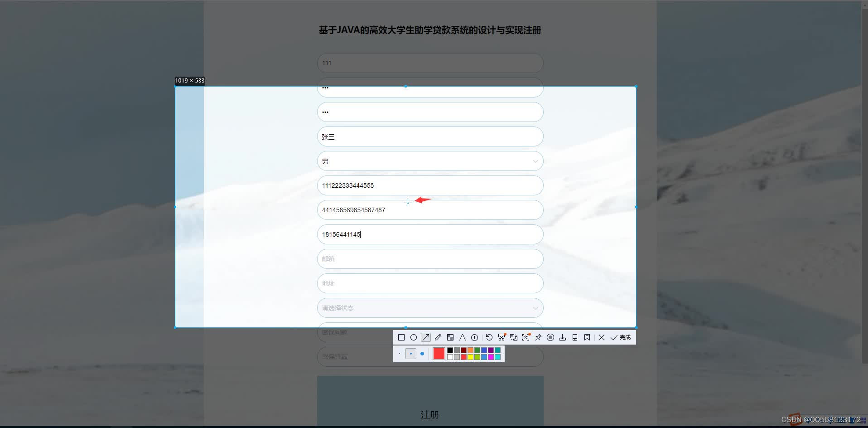The height and width of the screenshot is (428, 868).
Task: Select the numbered step marker tool
Action: click(x=474, y=337)
